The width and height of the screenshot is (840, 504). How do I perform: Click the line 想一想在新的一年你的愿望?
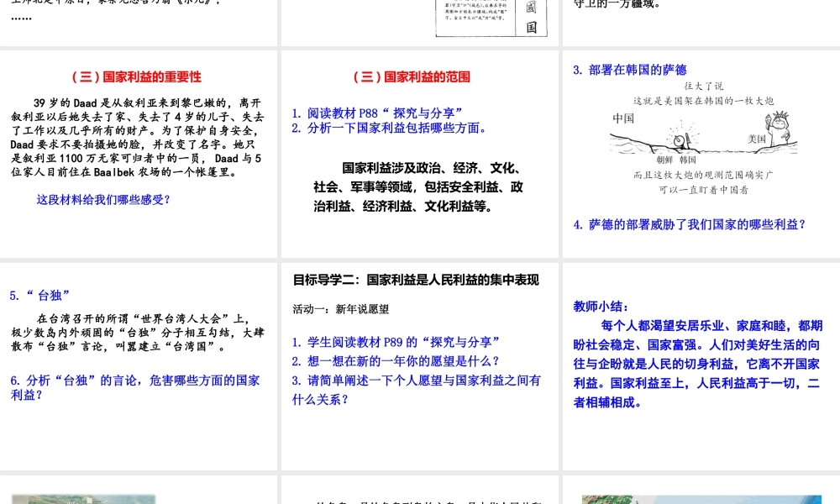point(396,361)
